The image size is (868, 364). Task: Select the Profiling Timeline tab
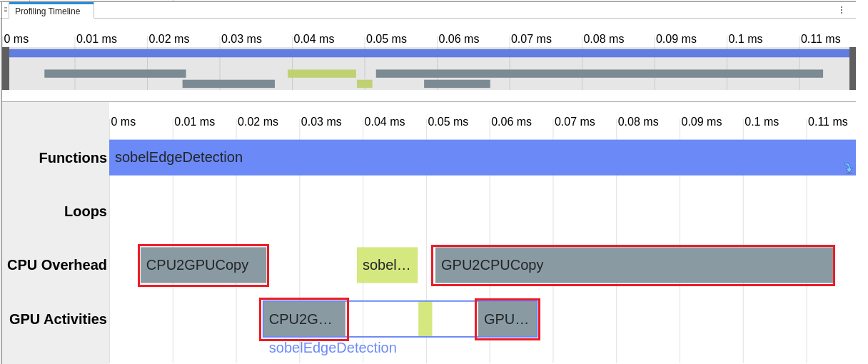[x=50, y=11]
